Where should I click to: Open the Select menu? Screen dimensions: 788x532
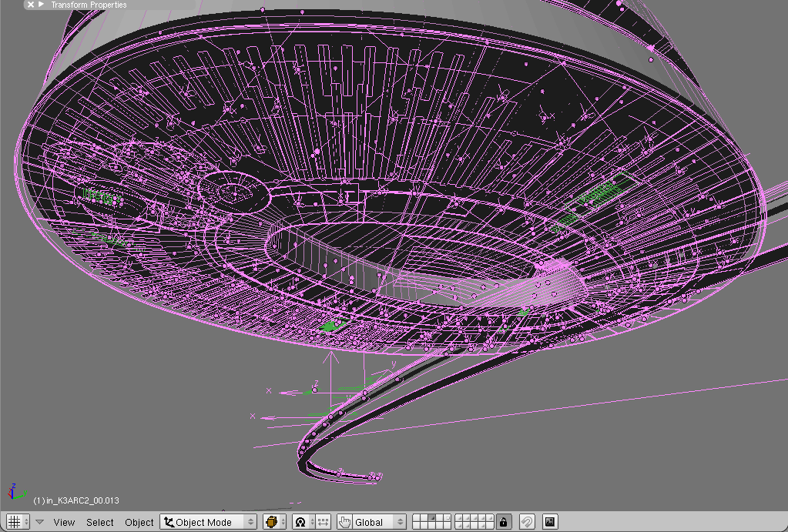(99, 523)
